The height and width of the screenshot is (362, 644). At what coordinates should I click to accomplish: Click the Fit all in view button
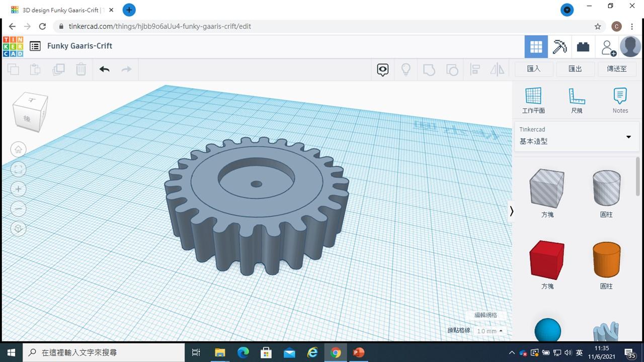coord(19,169)
